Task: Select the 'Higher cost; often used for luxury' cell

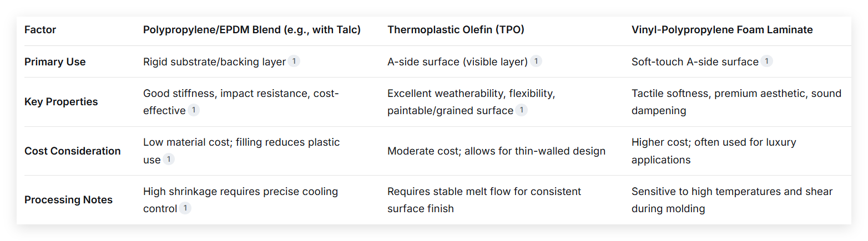Action: click(714, 151)
